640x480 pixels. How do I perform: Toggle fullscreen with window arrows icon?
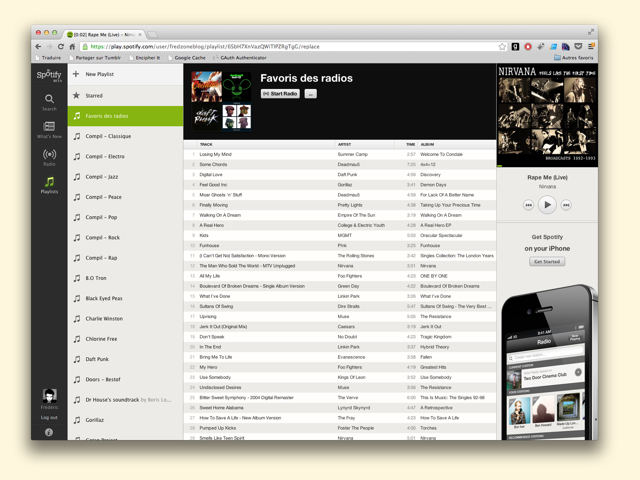[590, 32]
